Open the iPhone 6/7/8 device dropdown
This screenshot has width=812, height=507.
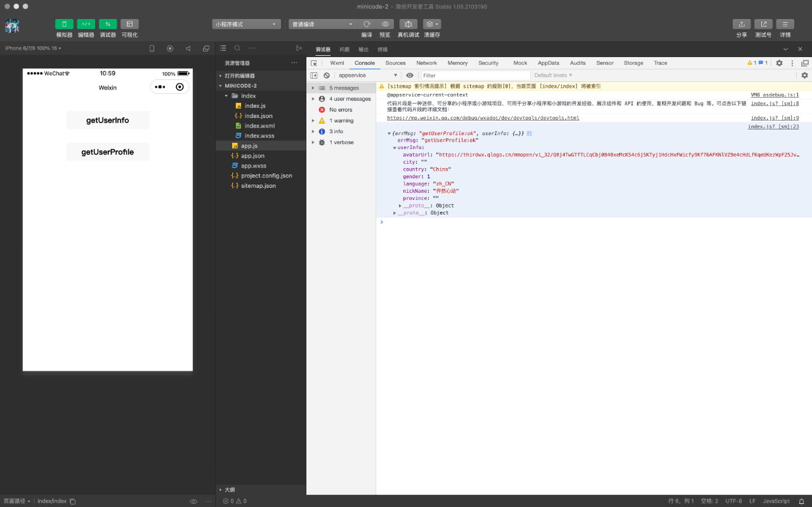[x=32, y=48]
